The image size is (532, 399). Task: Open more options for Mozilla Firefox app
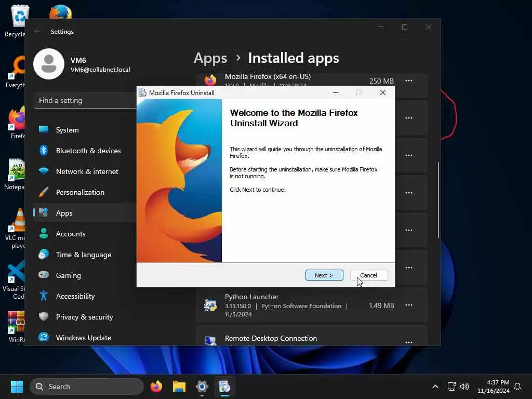(409, 81)
